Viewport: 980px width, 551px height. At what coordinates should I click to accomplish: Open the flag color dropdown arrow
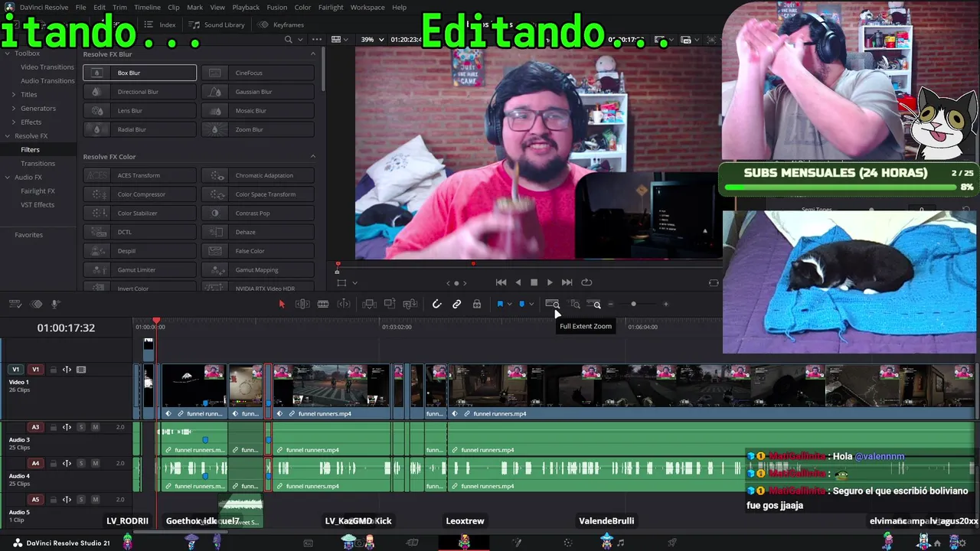pyautogui.click(x=509, y=304)
